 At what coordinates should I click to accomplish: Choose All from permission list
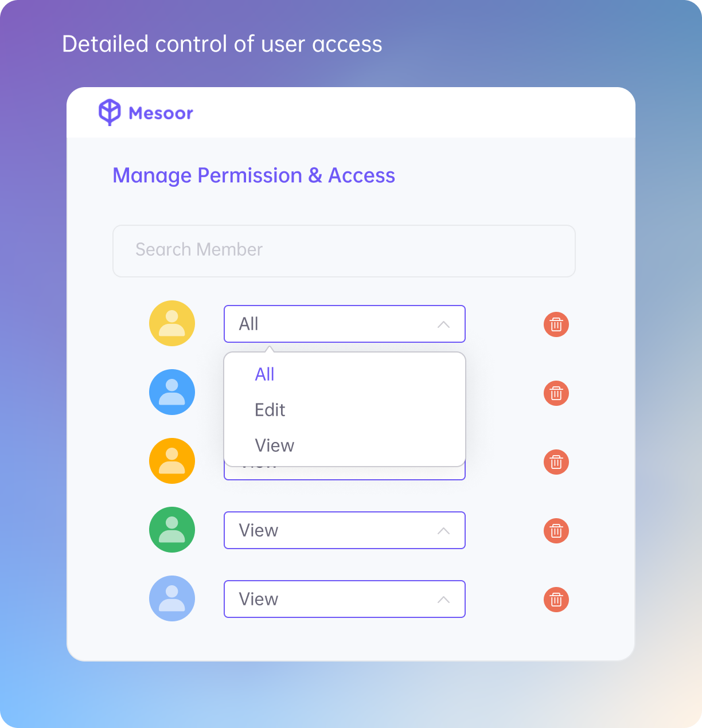(264, 374)
